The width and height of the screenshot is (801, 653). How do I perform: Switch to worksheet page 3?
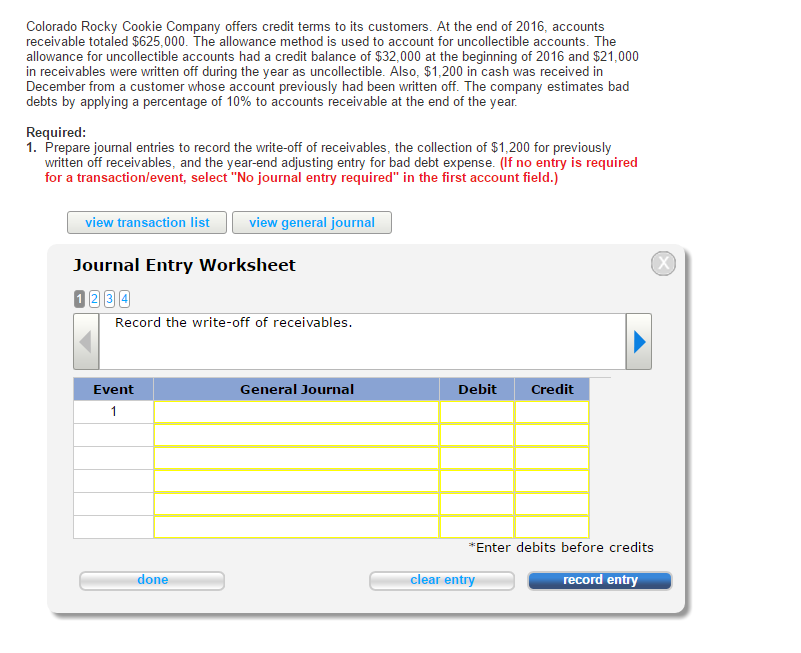[x=109, y=299]
